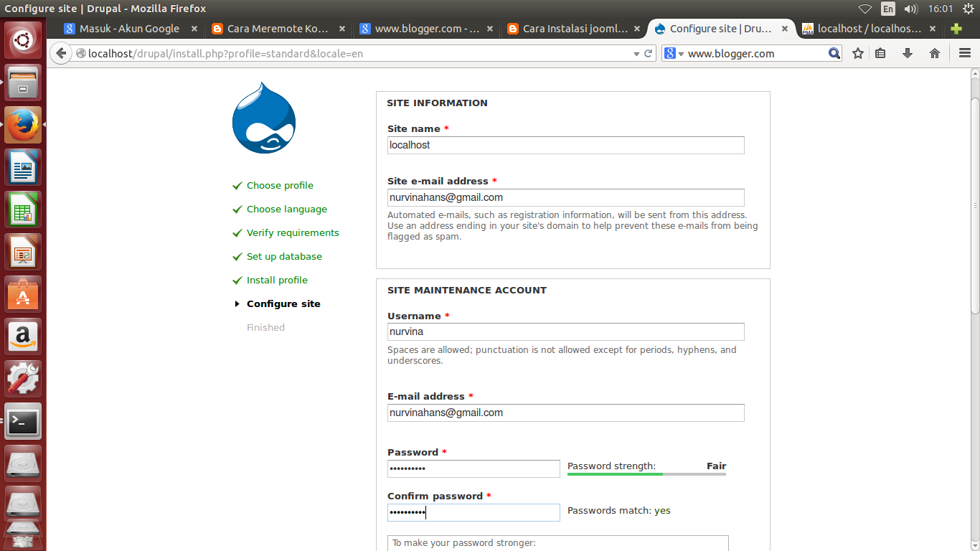Open the sound volume indicator

(x=911, y=9)
